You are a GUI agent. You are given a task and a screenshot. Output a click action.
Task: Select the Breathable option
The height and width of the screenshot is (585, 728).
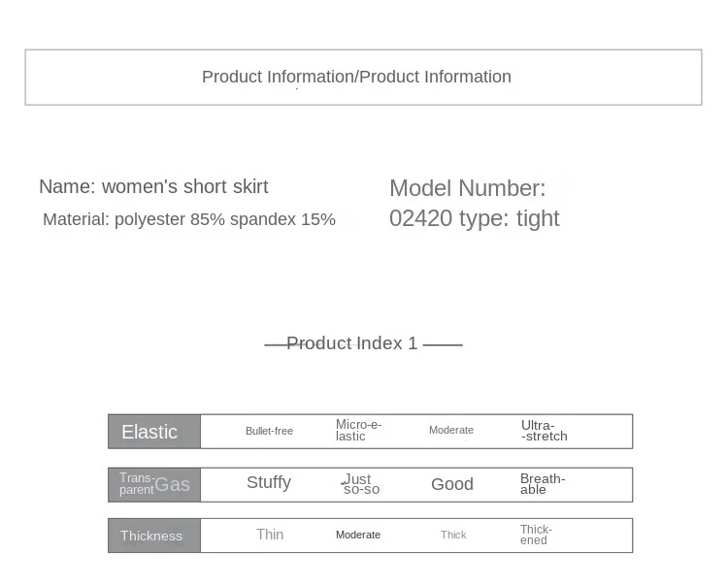coord(542,484)
